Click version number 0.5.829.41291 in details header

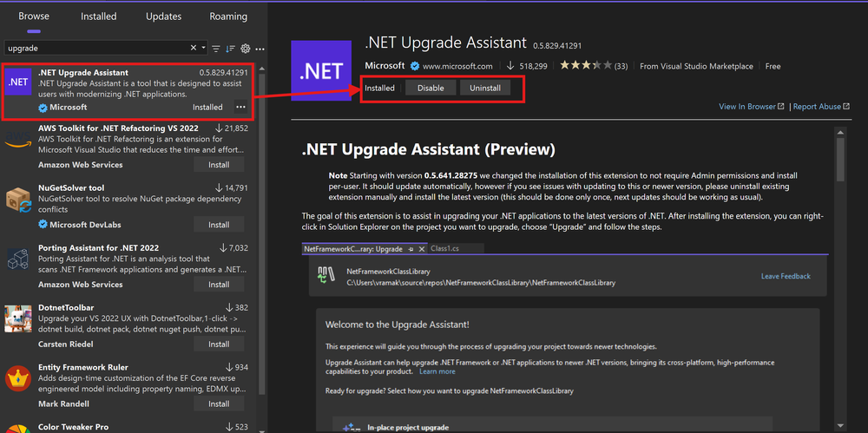pyautogui.click(x=557, y=45)
